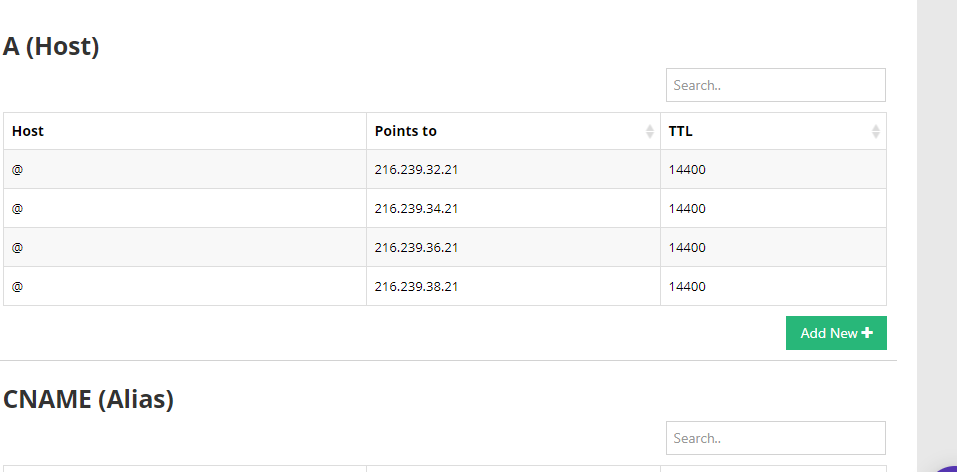
Task: Click TTL 14400 of the 216.239.34.21 record
Action: [x=687, y=209]
